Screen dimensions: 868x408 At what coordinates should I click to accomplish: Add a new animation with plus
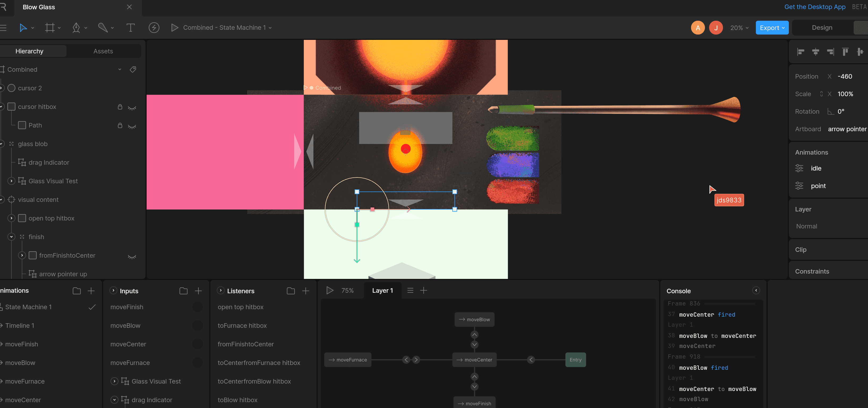click(91, 291)
